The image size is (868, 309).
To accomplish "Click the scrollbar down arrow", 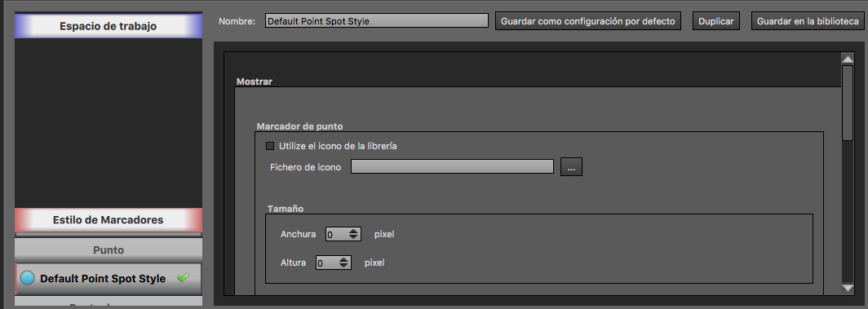I will [x=847, y=288].
